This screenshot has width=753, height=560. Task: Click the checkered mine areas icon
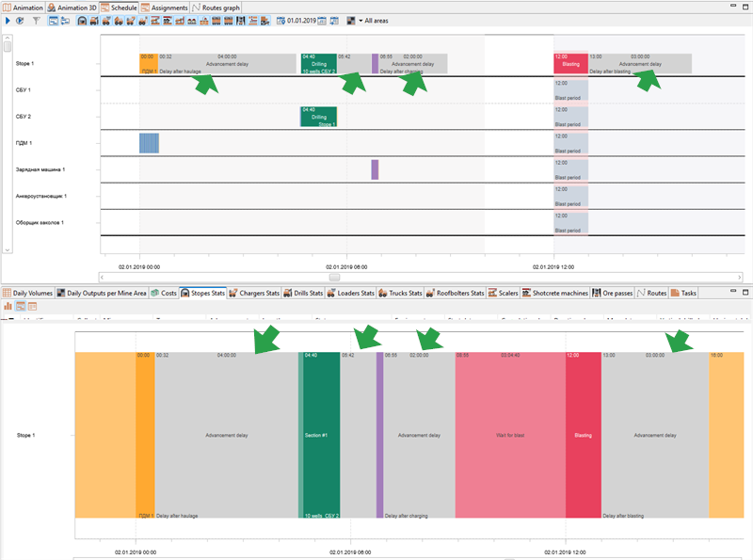click(x=351, y=21)
